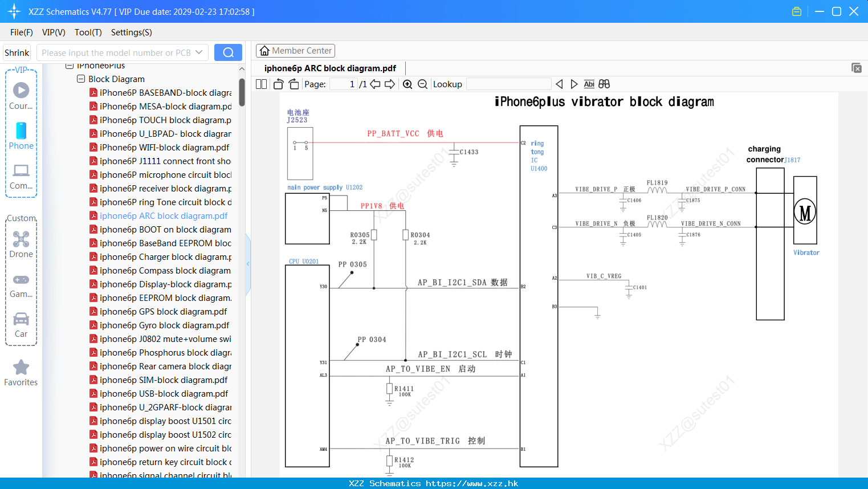Screen dimensions: 868x489
Task: Open iphone6p ring Tone circuit block
Action: tap(161, 202)
